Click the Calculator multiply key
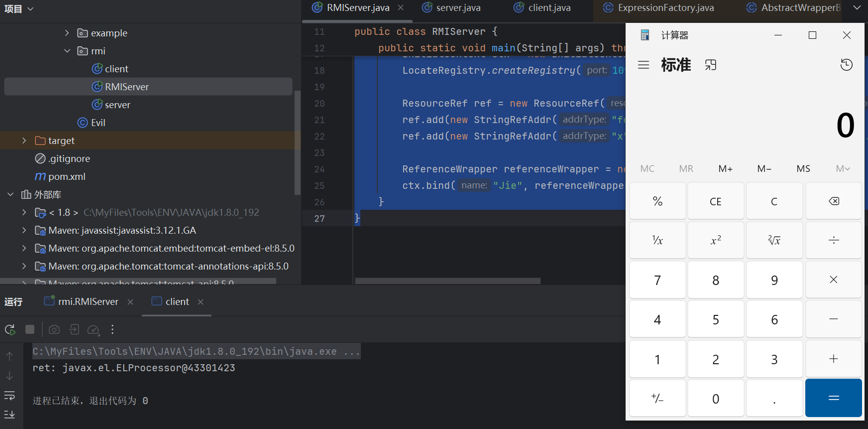868x429 pixels. (834, 280)
